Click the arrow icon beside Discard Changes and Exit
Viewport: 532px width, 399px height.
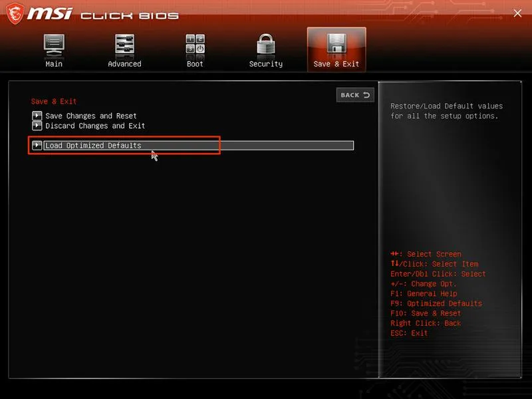point(37,126)
